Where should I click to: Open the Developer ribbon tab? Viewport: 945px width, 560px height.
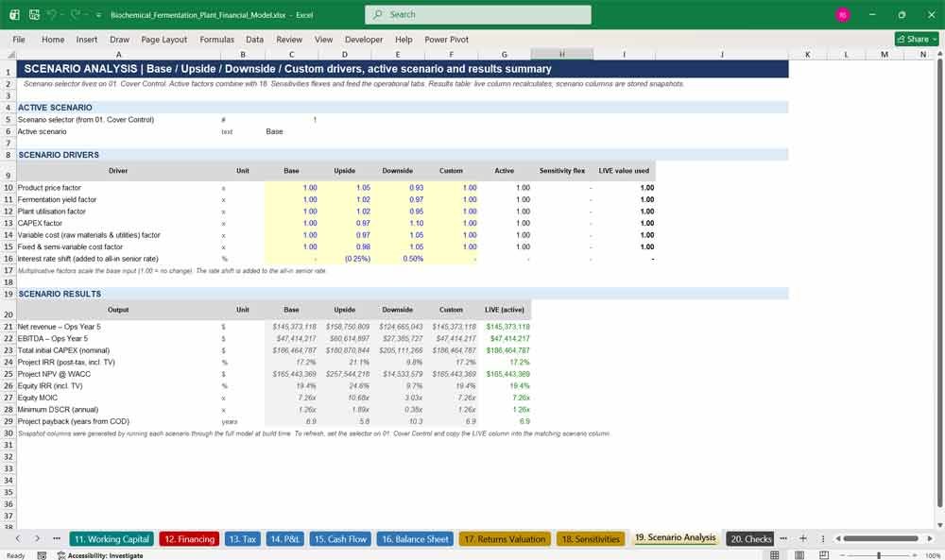364,39
